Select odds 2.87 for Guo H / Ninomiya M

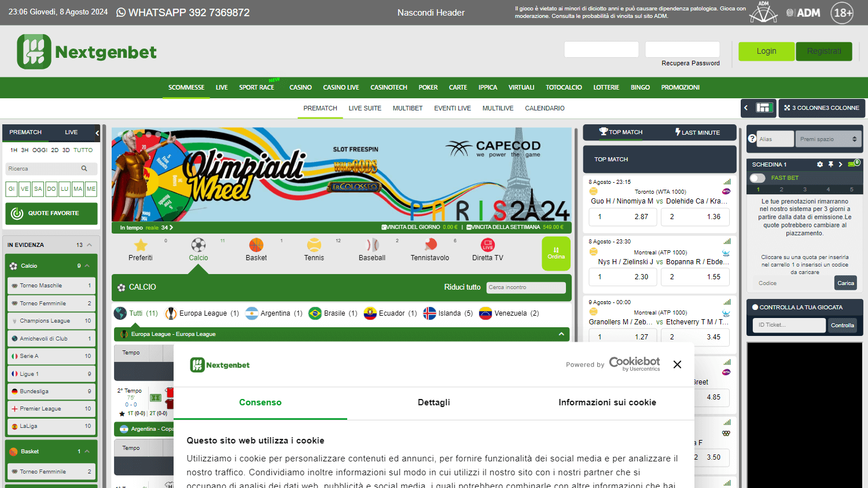pyautogui.click(x=624, y=217)
